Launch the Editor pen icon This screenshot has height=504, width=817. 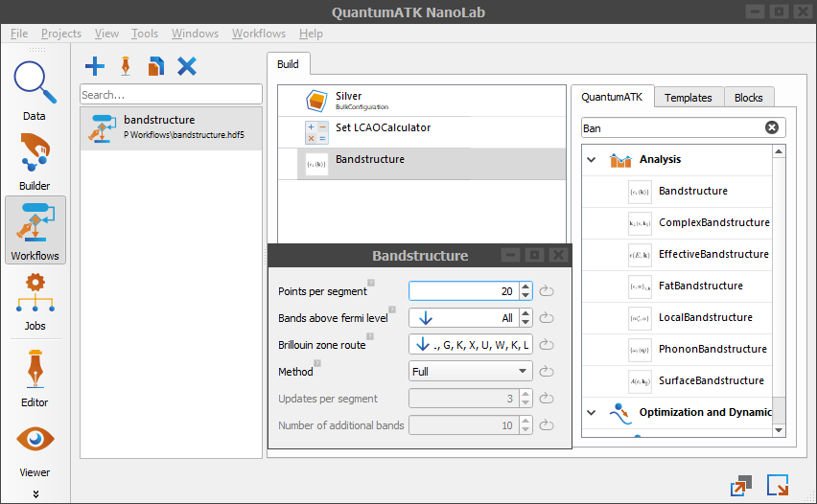pyautogui.click(x=35, y=369)
